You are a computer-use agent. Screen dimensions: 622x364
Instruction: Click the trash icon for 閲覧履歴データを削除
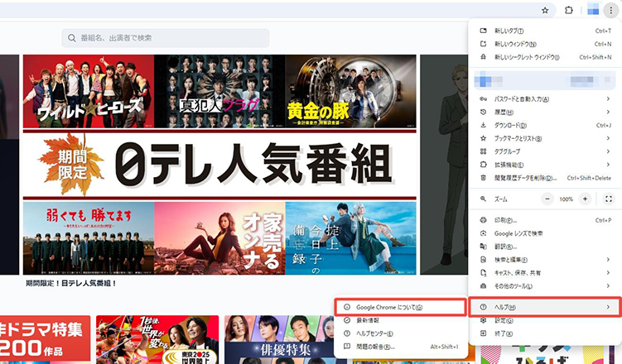click(483, 178)
